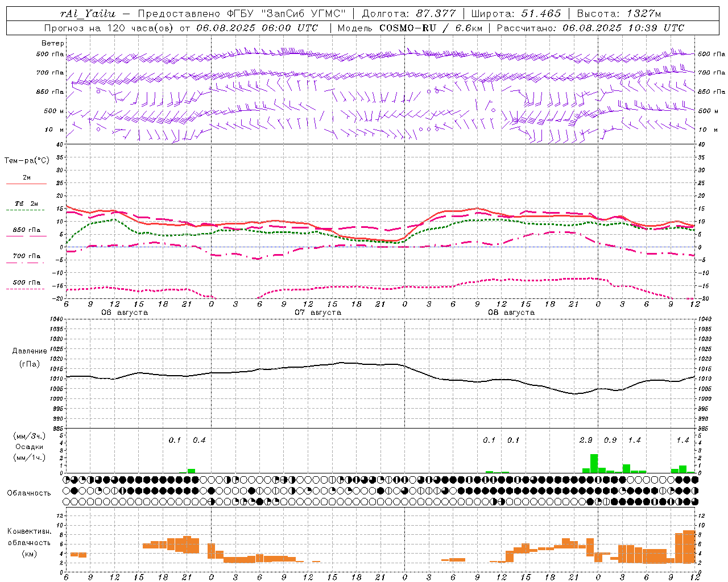The height and width of the screenshot is (582, 728).
Task: Click the elevation label Высота: 1327м
Action: [619, 14]
